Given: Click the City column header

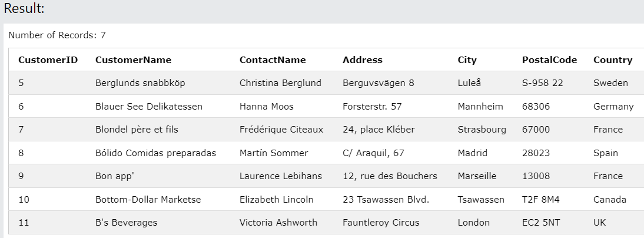Looking at the screenshot, I should (x=467, y=59).
